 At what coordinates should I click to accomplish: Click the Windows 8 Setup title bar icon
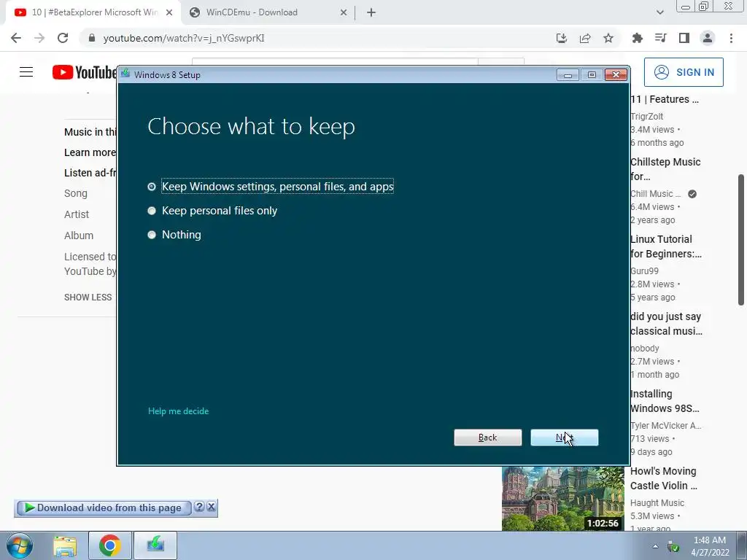pos(125,74)
